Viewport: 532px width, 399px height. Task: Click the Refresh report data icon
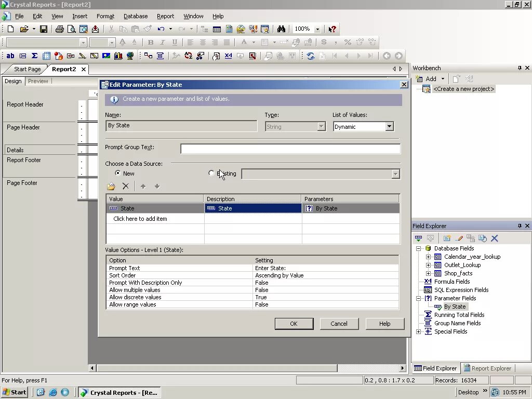[311, 56]
